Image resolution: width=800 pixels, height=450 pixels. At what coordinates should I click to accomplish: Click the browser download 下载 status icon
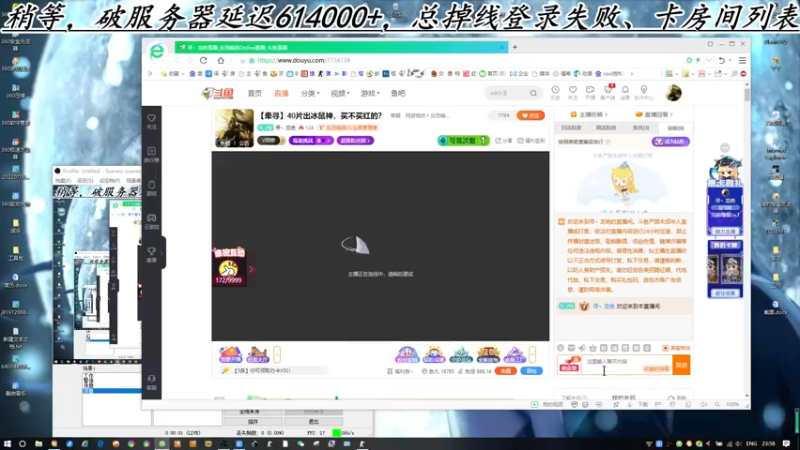coord(639,404)
